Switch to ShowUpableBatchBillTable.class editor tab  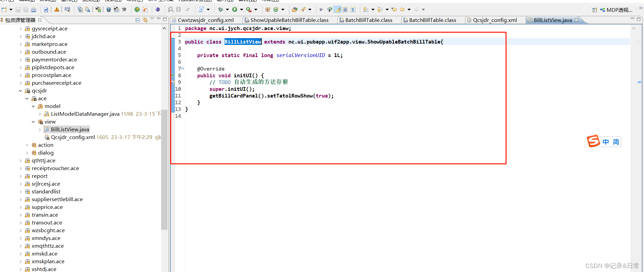tap(289, 20)
